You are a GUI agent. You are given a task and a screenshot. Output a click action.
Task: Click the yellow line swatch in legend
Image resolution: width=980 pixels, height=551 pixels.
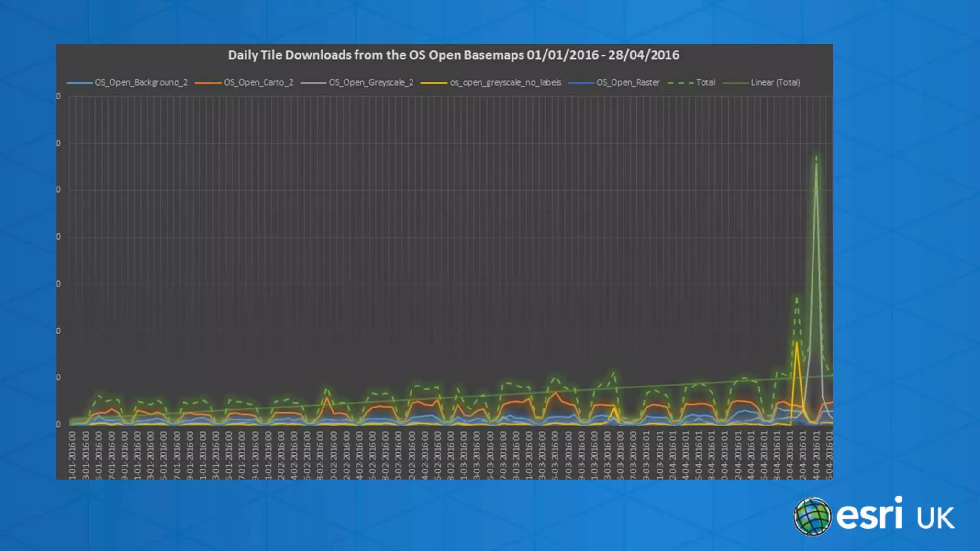coord(434,83)
